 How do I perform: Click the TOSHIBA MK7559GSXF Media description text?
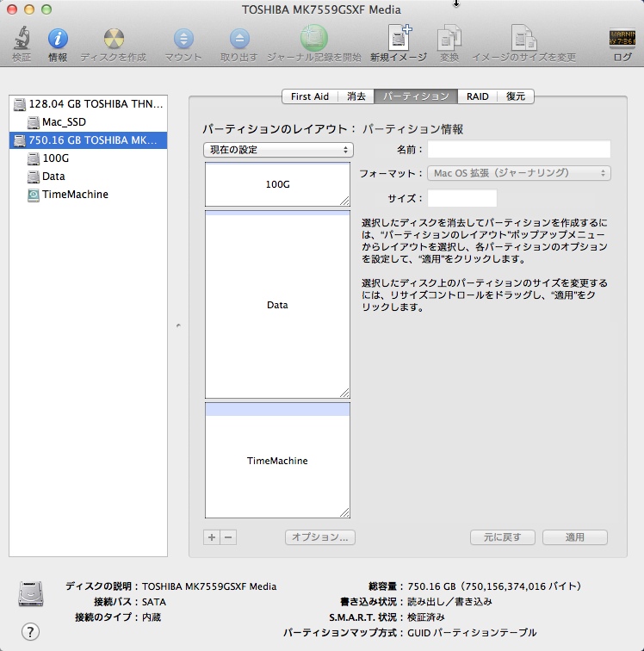pyautogui.click(x=209, y=586)
